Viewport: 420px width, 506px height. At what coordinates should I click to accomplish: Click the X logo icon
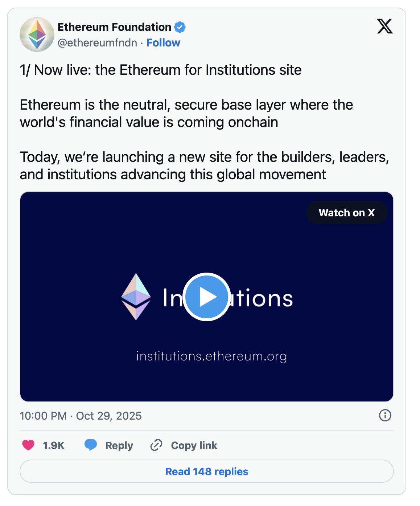[x=384, y=26]
